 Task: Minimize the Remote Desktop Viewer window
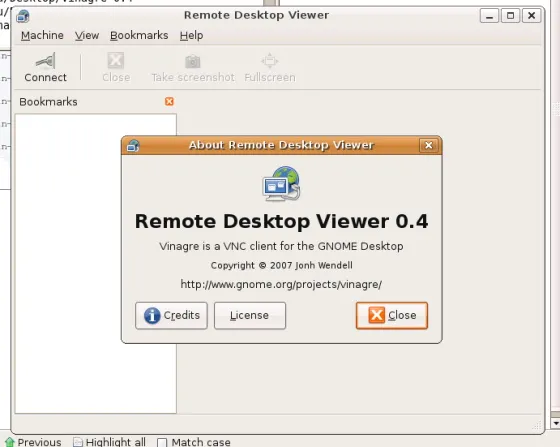pos(489,16)
